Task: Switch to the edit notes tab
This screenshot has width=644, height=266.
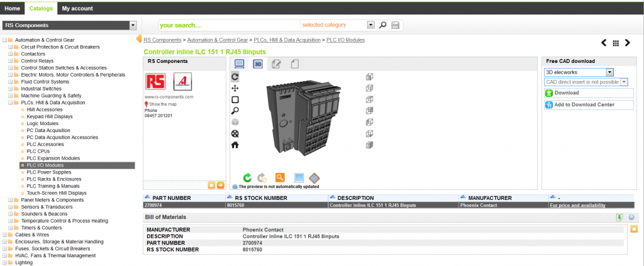Action: [x=276, y=64]
